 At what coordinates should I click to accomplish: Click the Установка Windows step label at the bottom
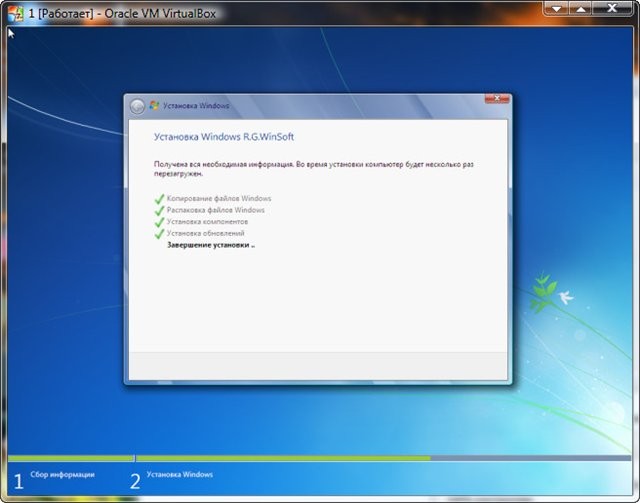click(180, 474)
